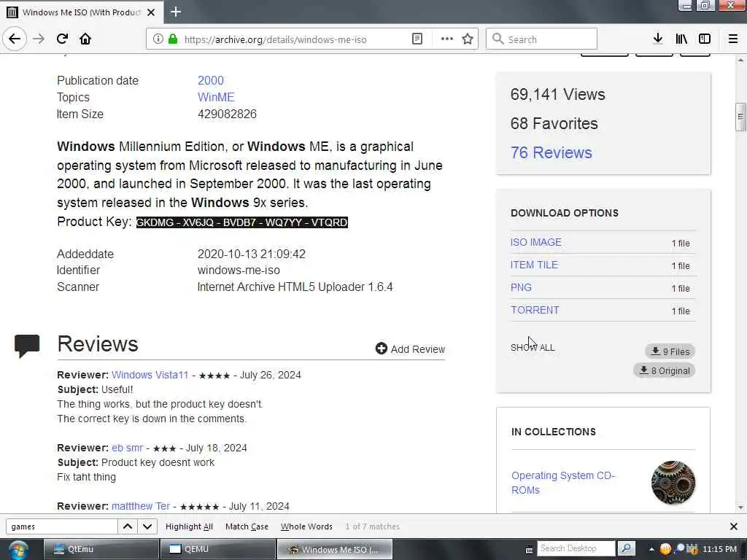Click the Search Desktop field
This screenshot has width=747, height=560.
tap(576, 548)
